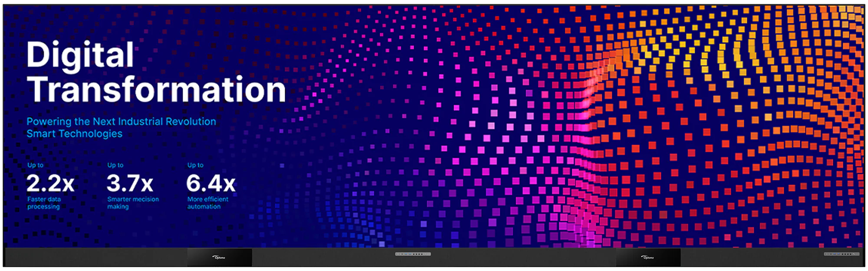Click the left black speaker panel of the soundbar
The height and width of the screenshot is (271, 868).
coord(220,258)
